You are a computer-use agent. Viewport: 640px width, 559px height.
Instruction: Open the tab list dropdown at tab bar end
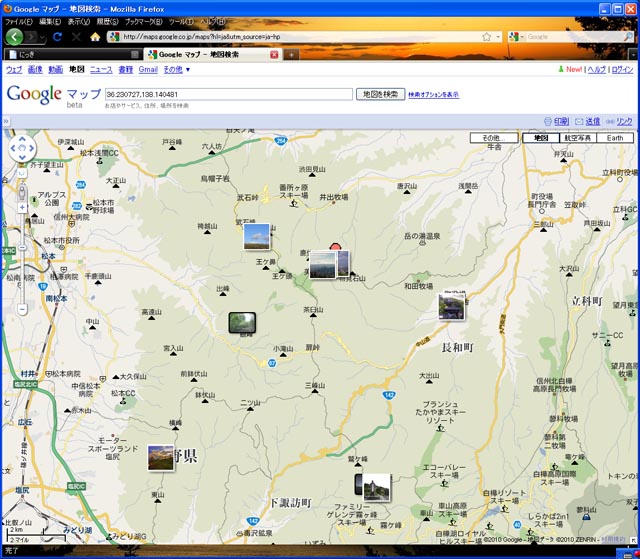click(x=633, y=54)
